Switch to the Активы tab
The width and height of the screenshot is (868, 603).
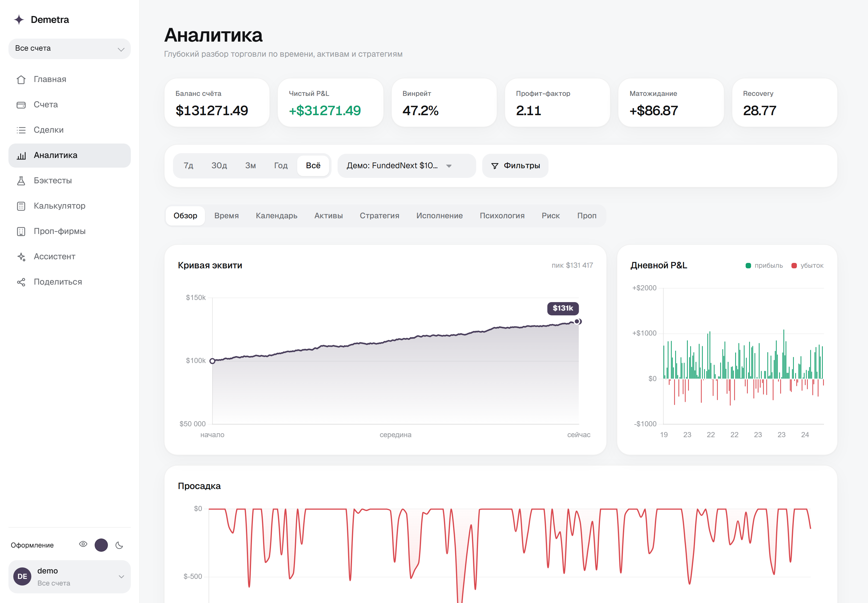[x=329, y=216]
